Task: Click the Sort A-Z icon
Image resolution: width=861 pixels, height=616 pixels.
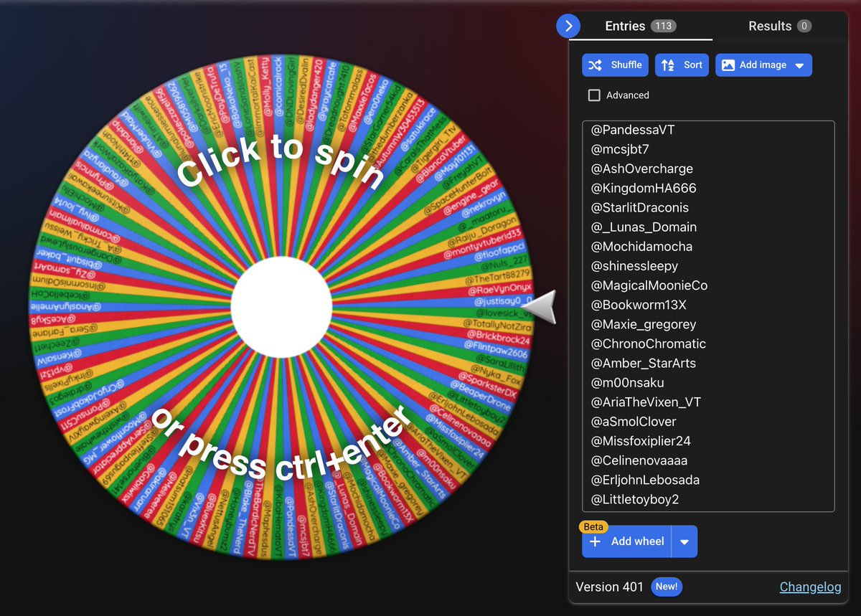Action: (667, 65)
